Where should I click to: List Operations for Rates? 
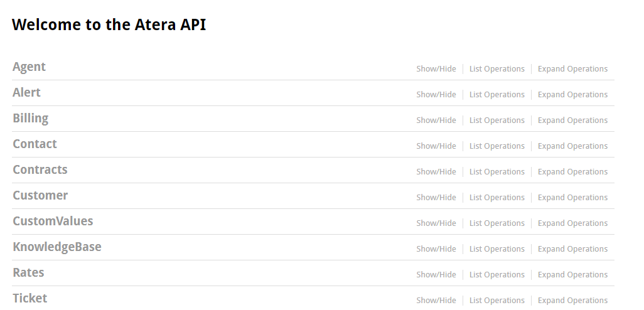point(496,275)
